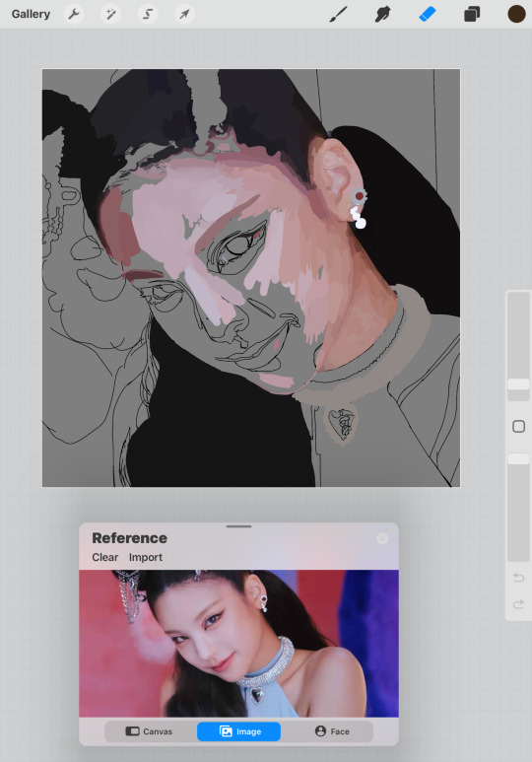Open the active color picker circle

516,14
